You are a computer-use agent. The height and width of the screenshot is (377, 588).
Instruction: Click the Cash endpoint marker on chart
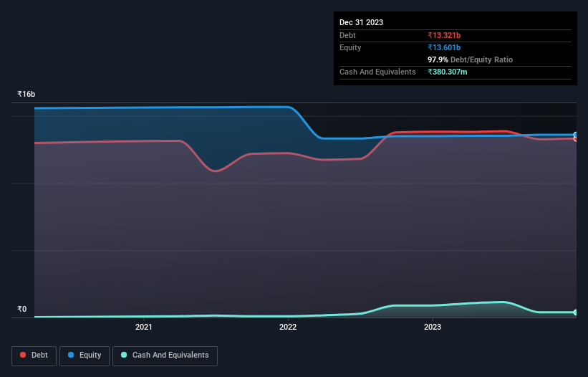tap(576, 312)
